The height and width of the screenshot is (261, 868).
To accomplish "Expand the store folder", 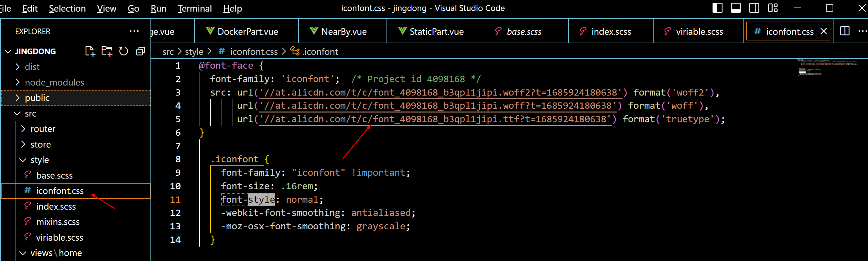I will [x=23, y=144].
